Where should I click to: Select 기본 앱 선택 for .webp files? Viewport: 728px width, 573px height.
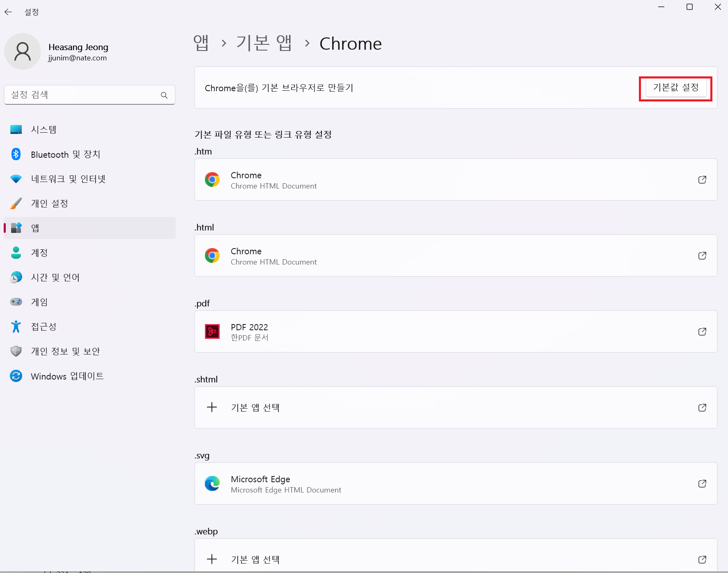[456, 559]
